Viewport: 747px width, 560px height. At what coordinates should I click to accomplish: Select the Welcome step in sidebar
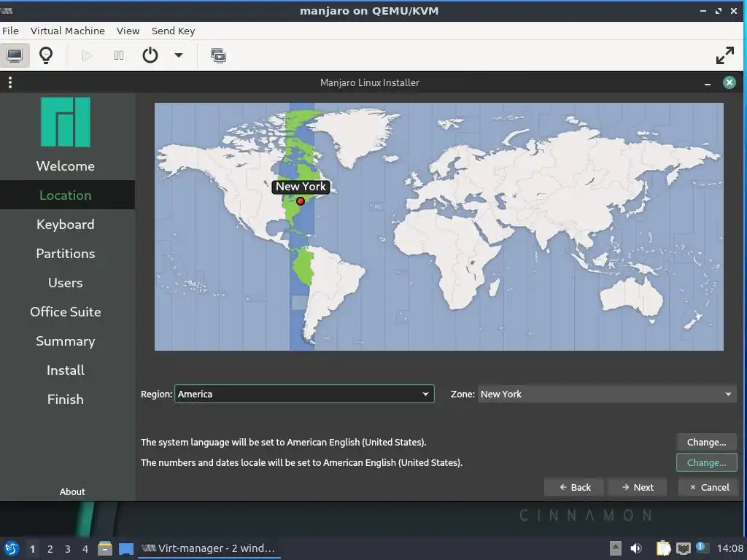click(x=66, y=166)
